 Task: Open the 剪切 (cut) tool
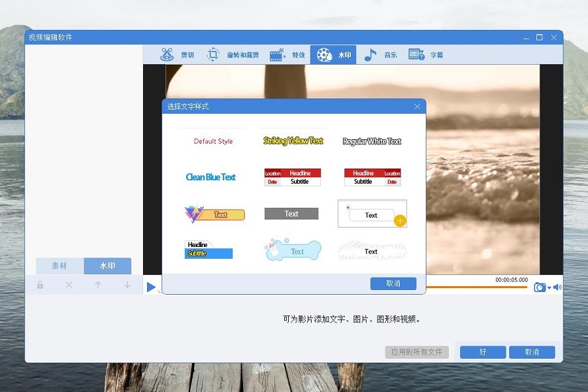[x=177, y=55]
